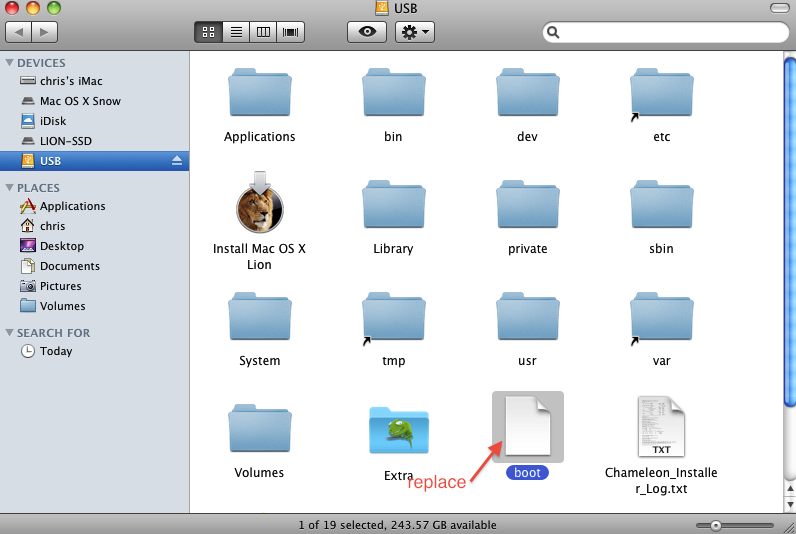Viewport: 796px width, 534px height.
Task: Switch to list view
Action: 236,32
